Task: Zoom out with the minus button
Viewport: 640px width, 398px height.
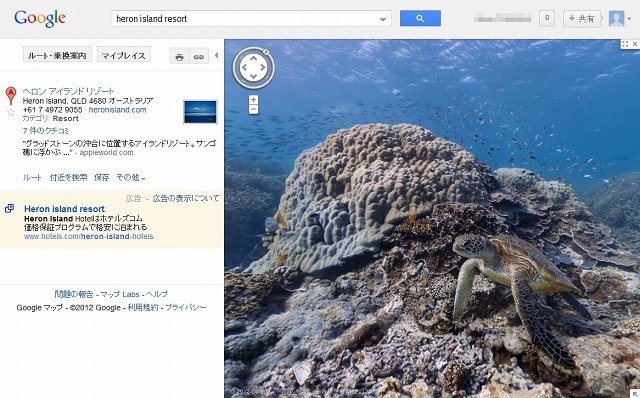Action: [x=253, y=109]
